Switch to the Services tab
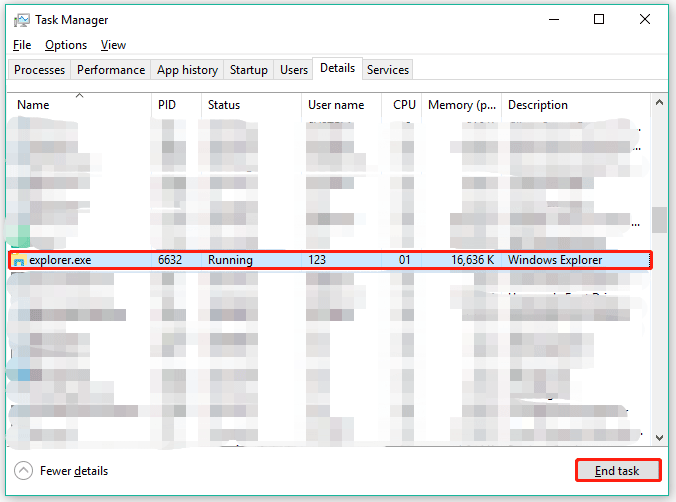 click(x=388, y=70)
